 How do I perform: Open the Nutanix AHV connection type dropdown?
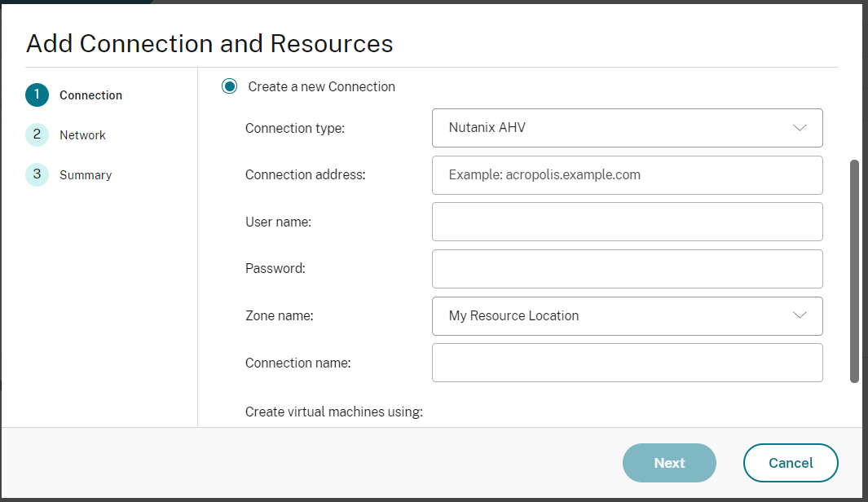point(627,128)
